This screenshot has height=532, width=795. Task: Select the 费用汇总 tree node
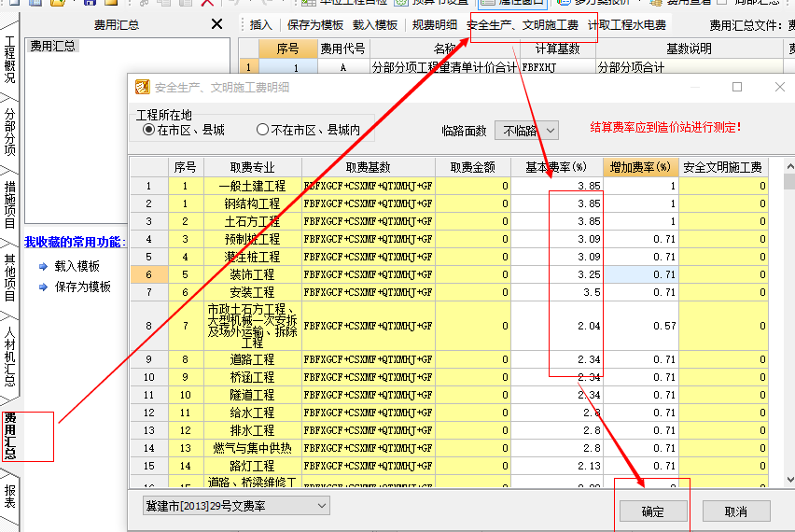pos(52,46)
